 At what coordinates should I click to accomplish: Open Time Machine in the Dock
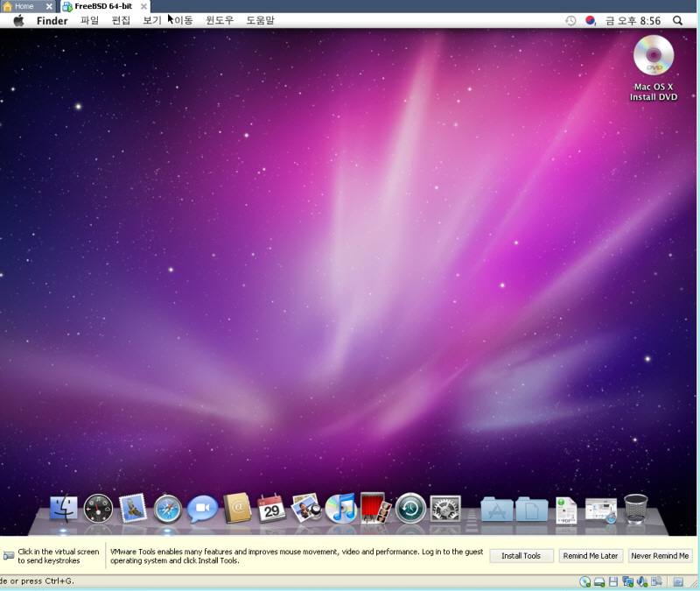[410, 509]
